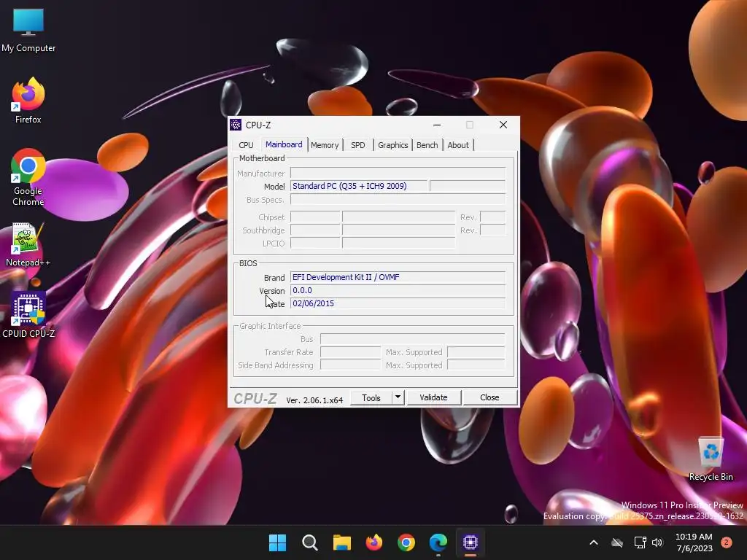The height and width of the screenshot is (560, 747).
Task: Open Google Chrome desktop shortcut
Action: pos(28,178)
